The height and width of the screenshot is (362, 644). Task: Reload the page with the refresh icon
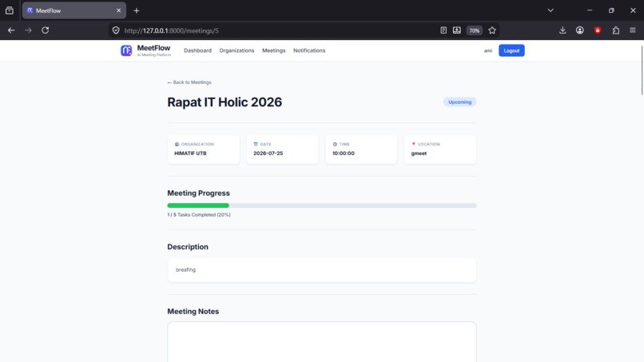pyautogui.click(x=46, y=30)
